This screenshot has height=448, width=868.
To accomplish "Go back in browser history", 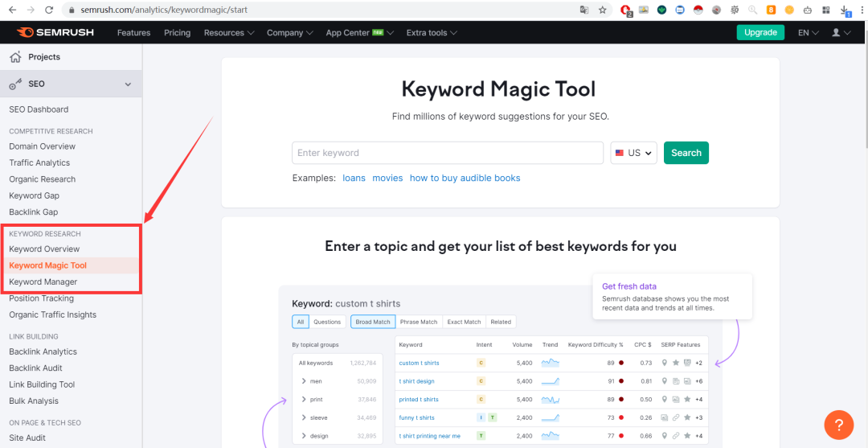I will (x=12, y=10).
